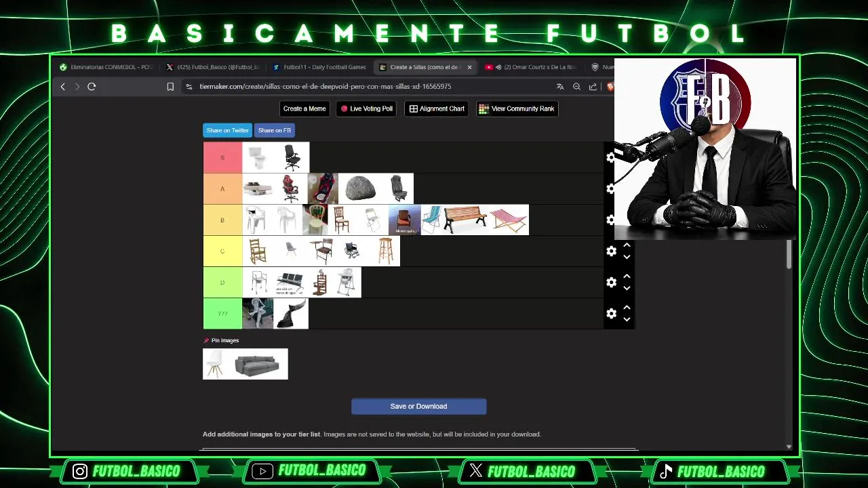Click the browser forward arrow
This screenshot has height=488, width=868.
pyautogui.click(x=77, y=87)
